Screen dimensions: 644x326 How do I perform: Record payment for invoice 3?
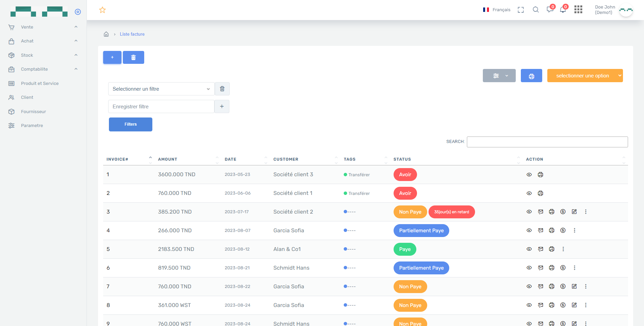(563, 212)
